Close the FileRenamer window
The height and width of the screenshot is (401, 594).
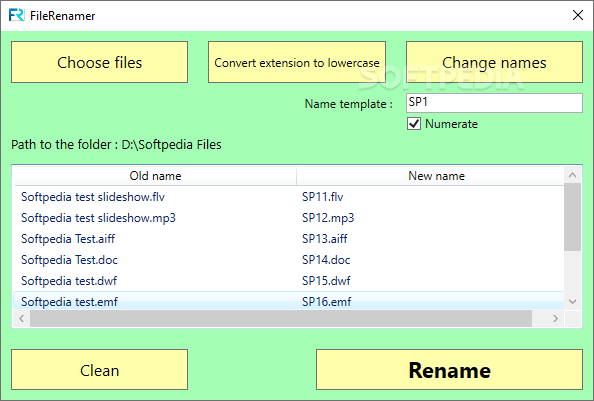[578, 15]
